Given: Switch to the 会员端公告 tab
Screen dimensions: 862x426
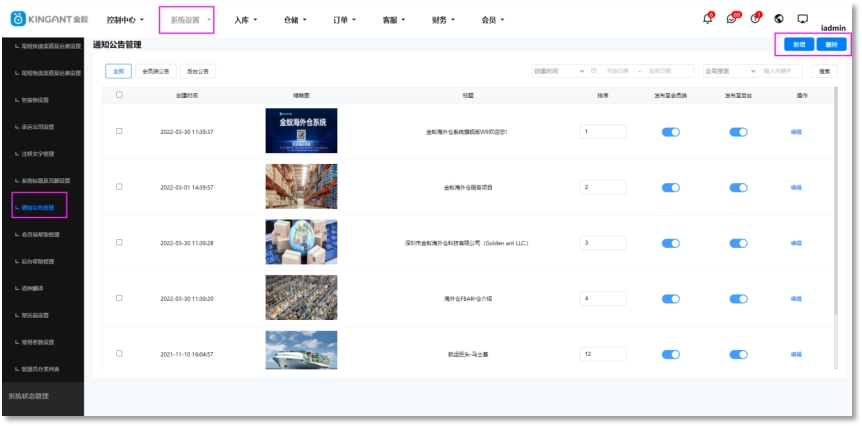Looking at the screenshot, I should (155, 71).
